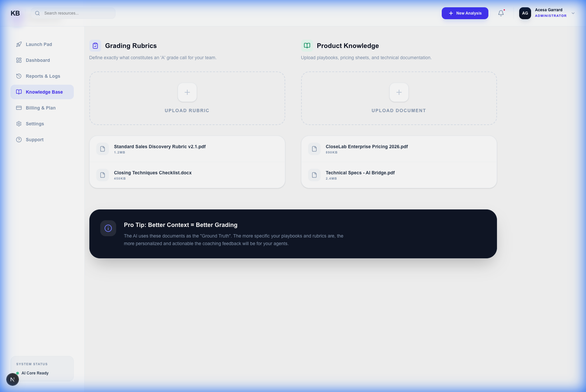Click the Grading Rubrics clipboard icon
This screenshot has height=392, width=586.
point(95,46)
